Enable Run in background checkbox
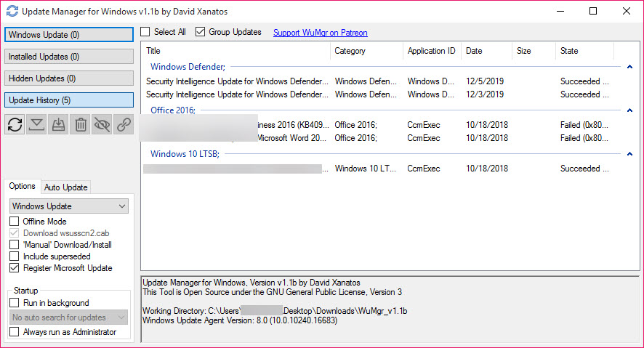Image resolution: width=644 pixels, height=348 pixels. [15, 303]
